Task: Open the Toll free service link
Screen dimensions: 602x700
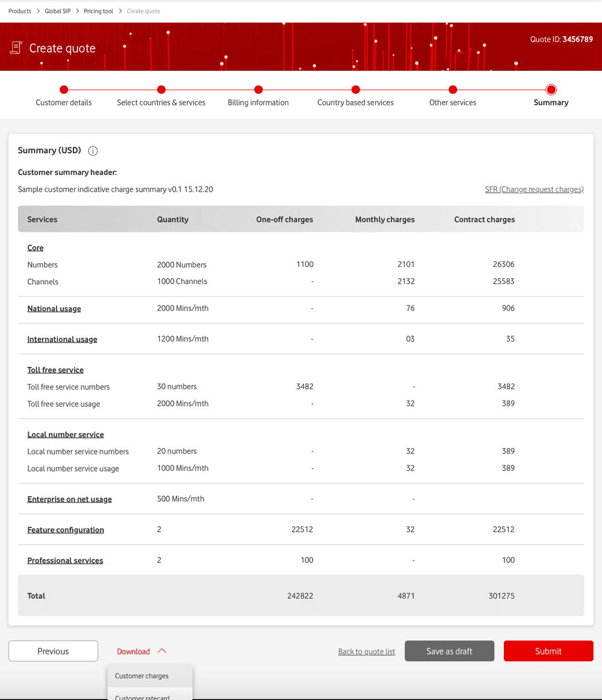Action: pos(56,370)
